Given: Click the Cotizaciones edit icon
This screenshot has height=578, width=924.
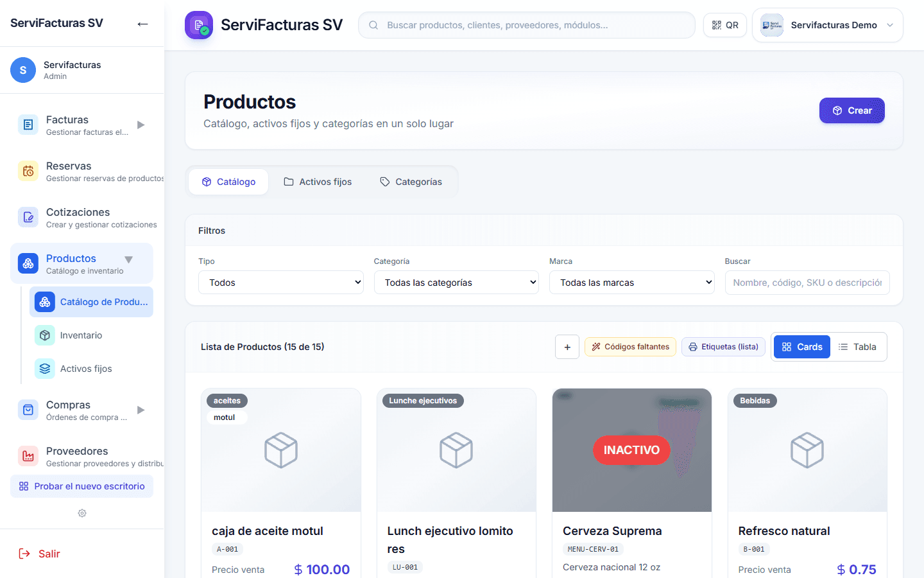Looking at the screenshot, I should [28, 217].
